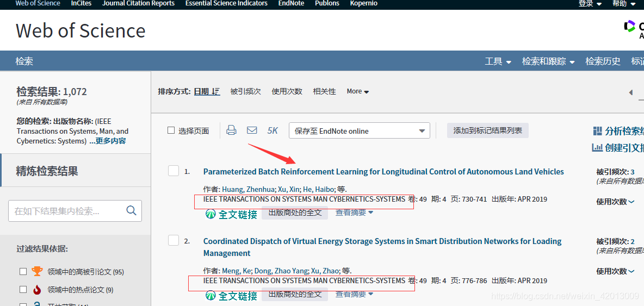Sort results by 日期
The image size is (644, 306).
click(x=207, y=91)
